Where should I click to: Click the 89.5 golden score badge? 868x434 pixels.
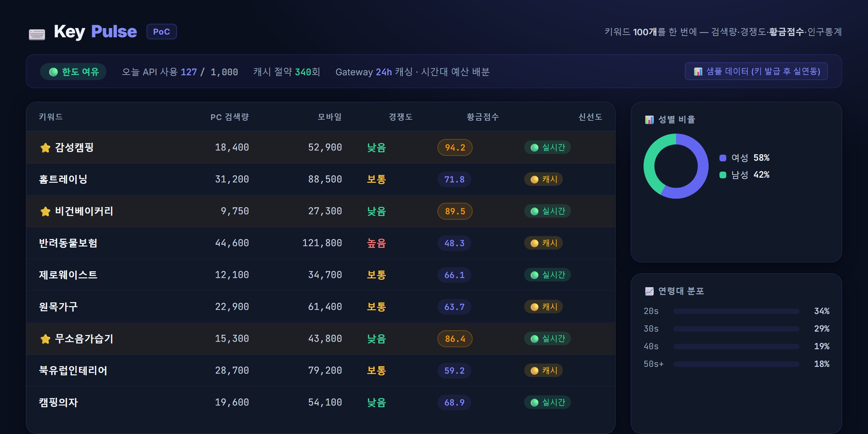[x=455, y=211]
